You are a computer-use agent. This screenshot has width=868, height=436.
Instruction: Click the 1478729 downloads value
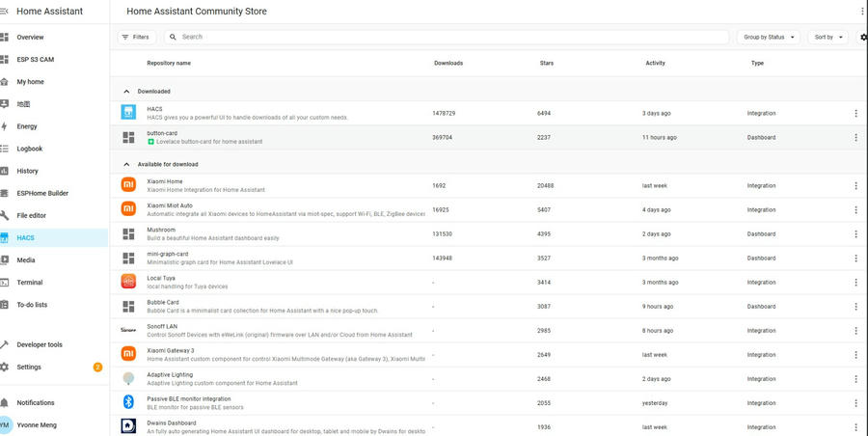(x=444, y=113)
